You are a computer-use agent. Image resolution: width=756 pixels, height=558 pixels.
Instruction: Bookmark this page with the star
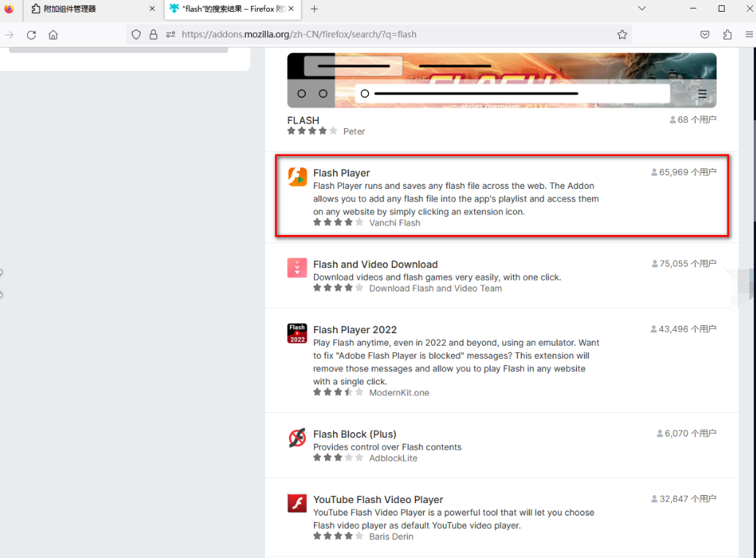pyautogui.click(x=622, y=34)
